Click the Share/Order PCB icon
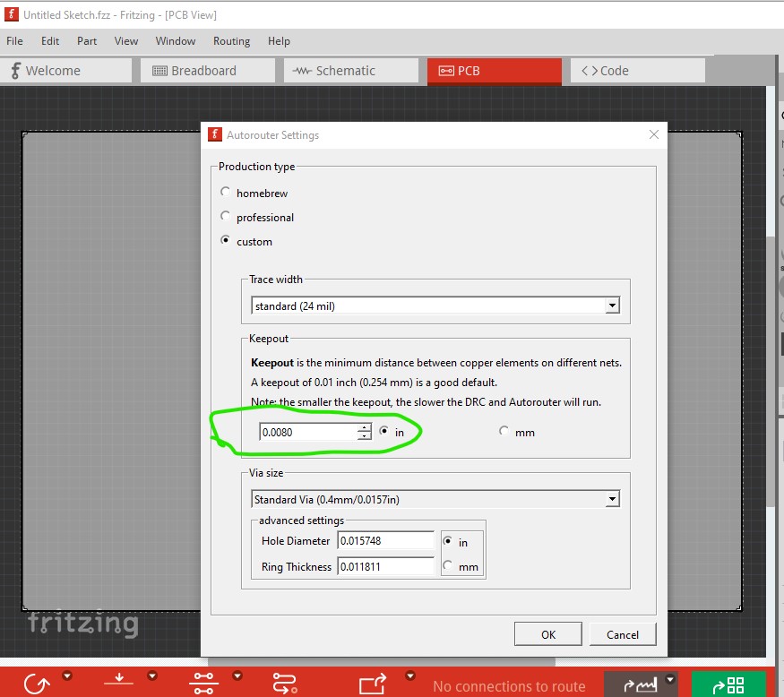Screen dimensions: 784x697 point(640,685)
